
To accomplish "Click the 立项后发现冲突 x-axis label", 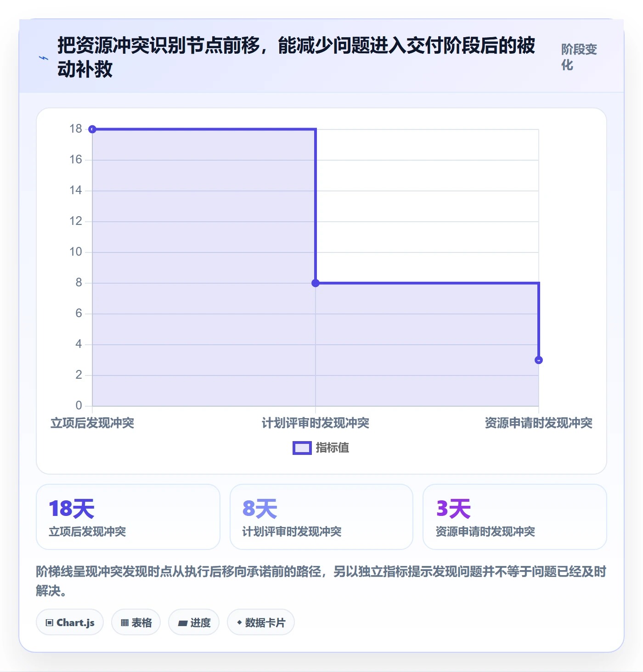I will [x=92, y=423].
